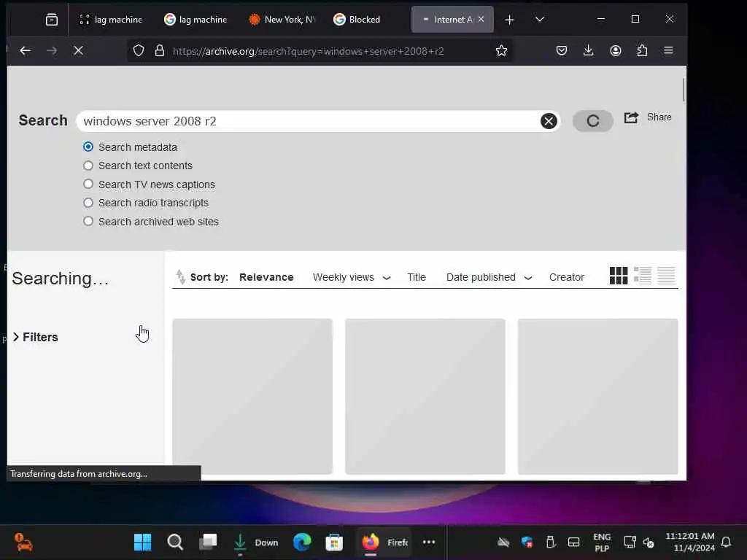Open Task View on taskbar
The width and height of the screenshot is (747, 560).
click(x=208, y=542)
